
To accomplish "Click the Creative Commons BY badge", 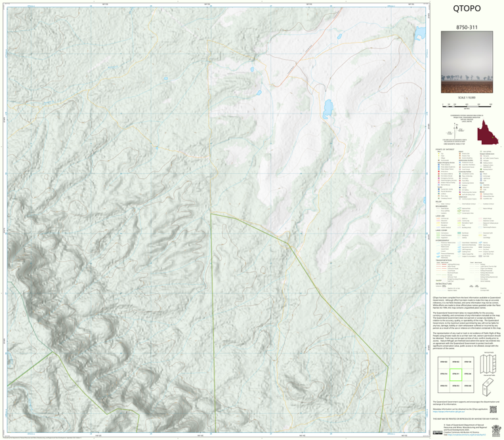I will (438, 432).
